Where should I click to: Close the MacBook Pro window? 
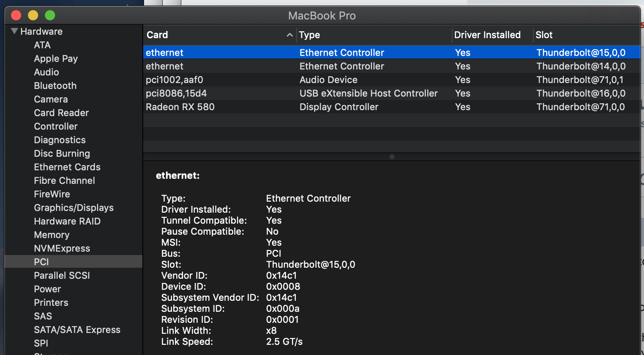click(16, 15)
